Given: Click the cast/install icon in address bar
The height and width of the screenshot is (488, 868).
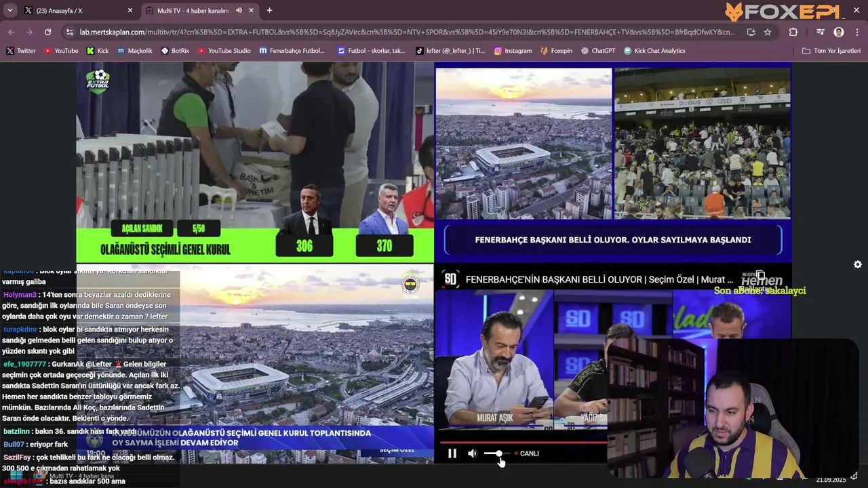Looking at the screenshot, I should (x=751, y=32).
